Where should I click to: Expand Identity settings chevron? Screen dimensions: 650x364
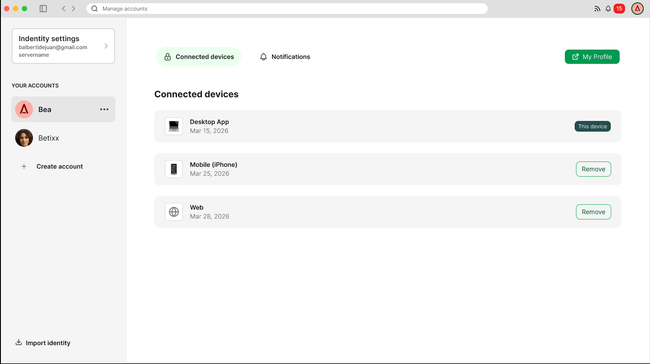click(106, 46)
